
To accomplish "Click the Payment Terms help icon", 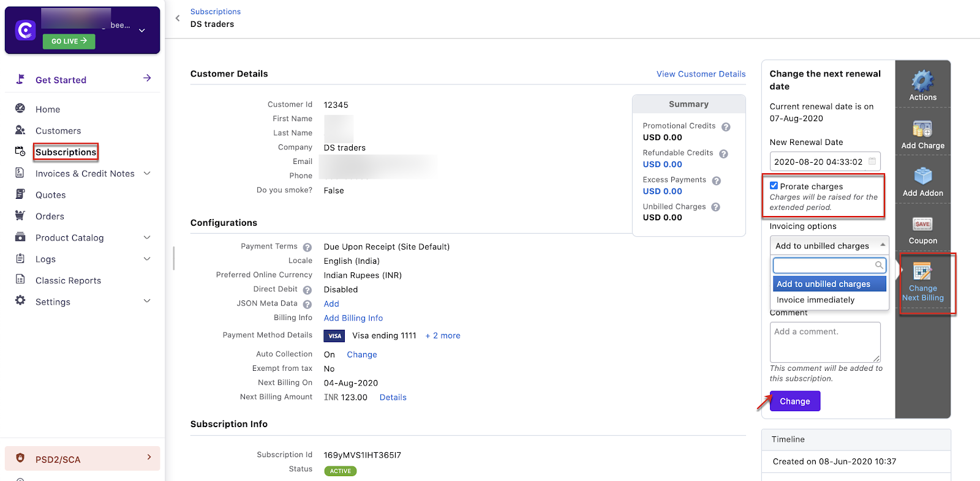I will point(307,247).
